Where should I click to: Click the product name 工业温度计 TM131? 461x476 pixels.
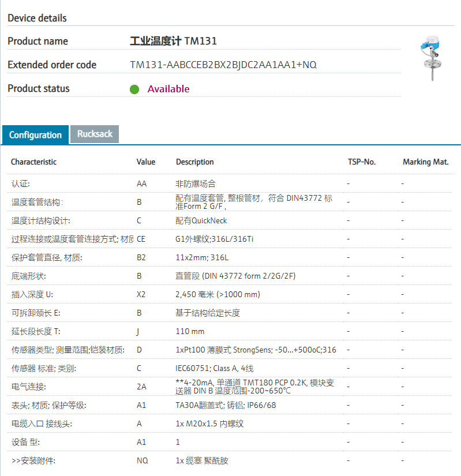click(173, 41)
